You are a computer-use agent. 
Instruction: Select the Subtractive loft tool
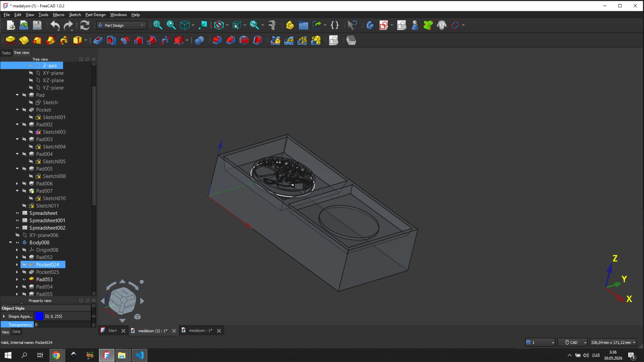[x=138, y=40]
